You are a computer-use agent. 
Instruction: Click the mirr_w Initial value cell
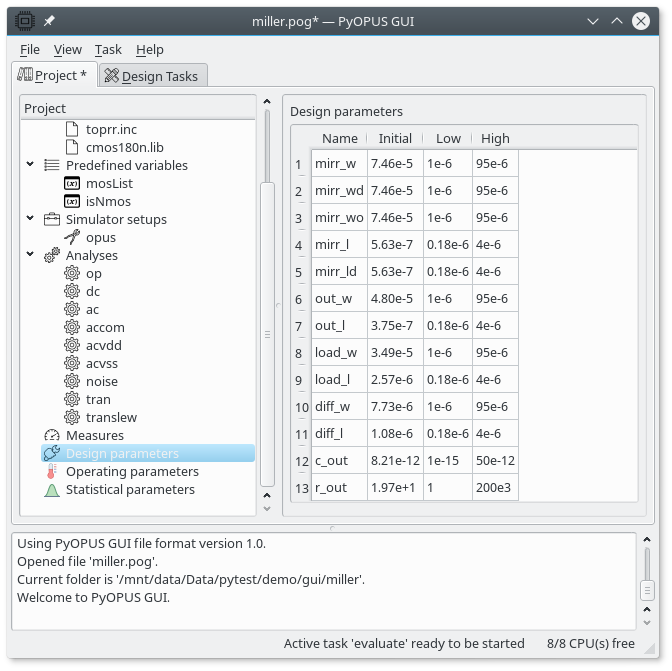395,163
